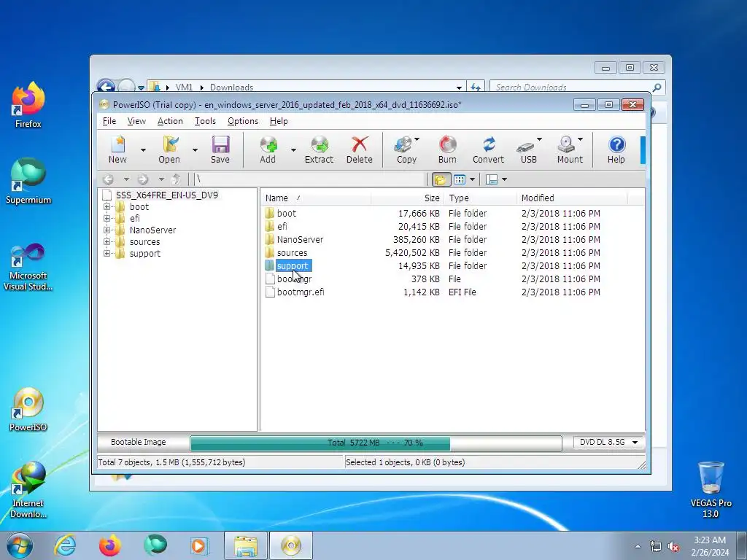Screen dimensions: 747x560
Task: Select the sources folder in file list
Action: (x=292, y=253)
